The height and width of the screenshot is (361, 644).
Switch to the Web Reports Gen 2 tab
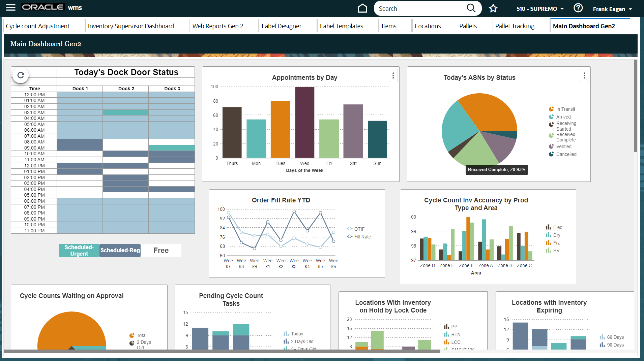pyautogui.click(x=224, y=26)
